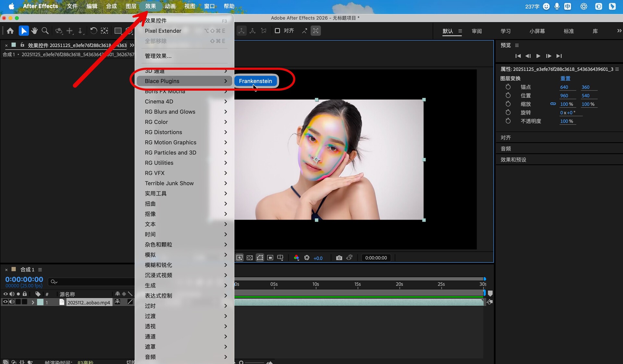This screenshot has width=623, height=364.
Task: Select the Zoom magnifier tool
Action: pos(45,31)
